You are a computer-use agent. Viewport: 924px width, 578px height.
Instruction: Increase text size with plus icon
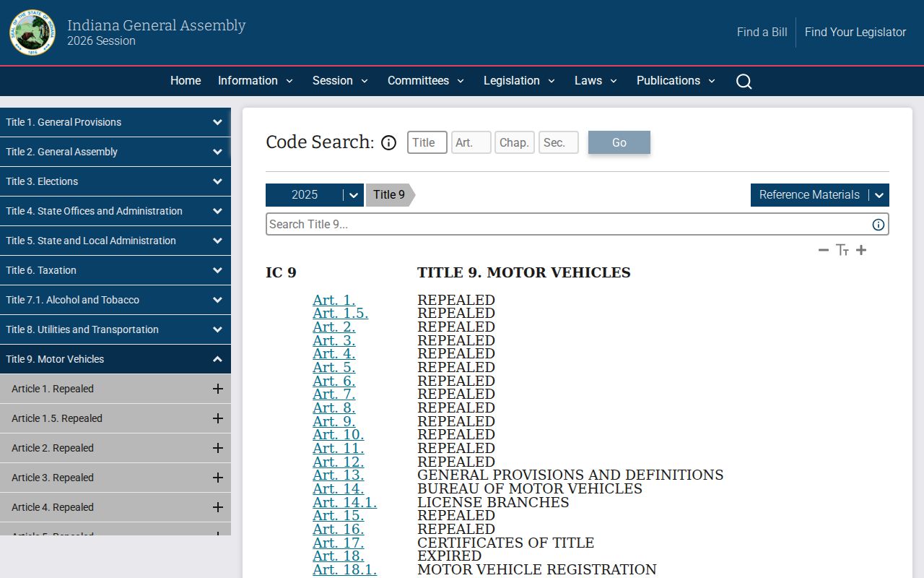[861, 250]
